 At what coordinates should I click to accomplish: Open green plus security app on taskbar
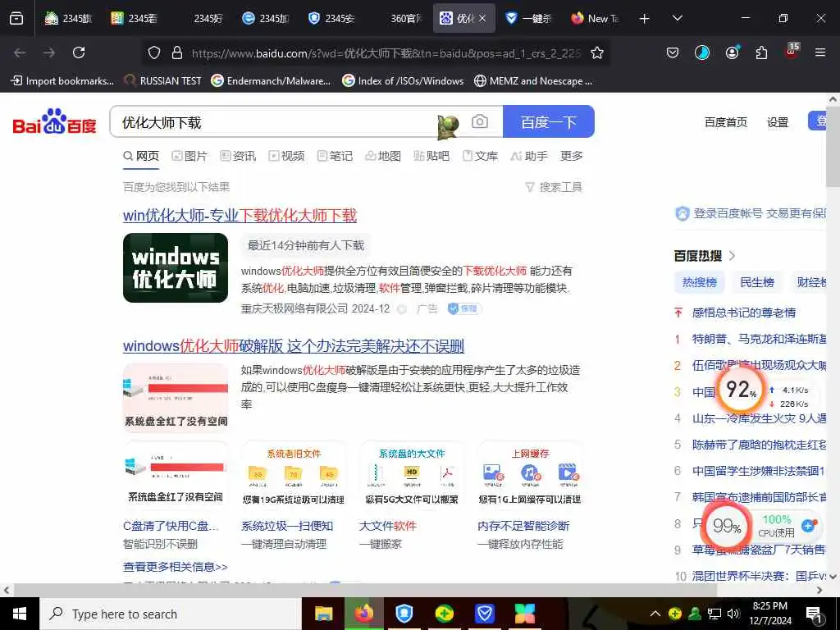click(444, 614)
